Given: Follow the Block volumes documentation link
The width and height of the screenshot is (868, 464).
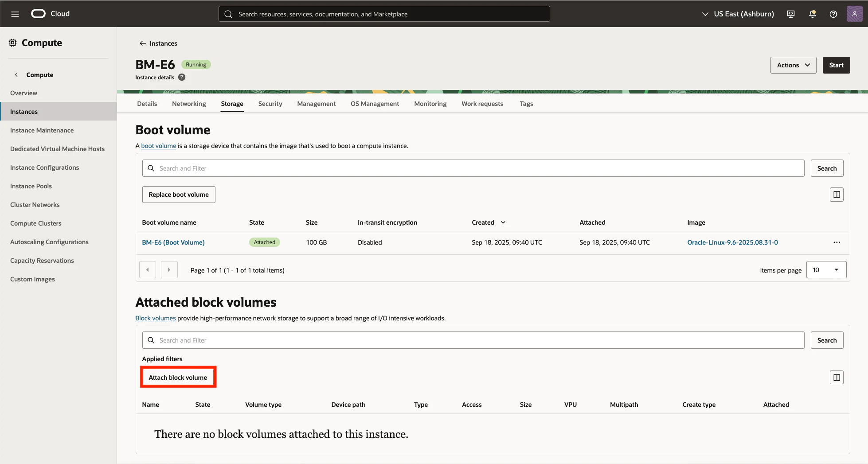Looking at the screenshot, I should [156, 318].
